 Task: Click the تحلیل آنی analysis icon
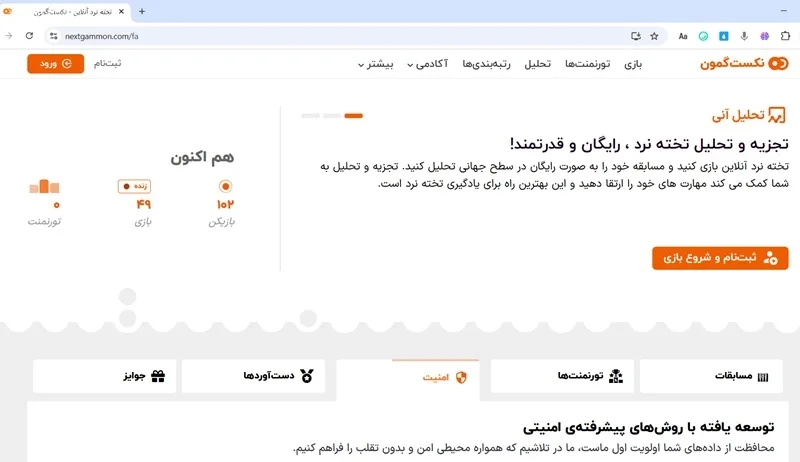pos(777,115)
